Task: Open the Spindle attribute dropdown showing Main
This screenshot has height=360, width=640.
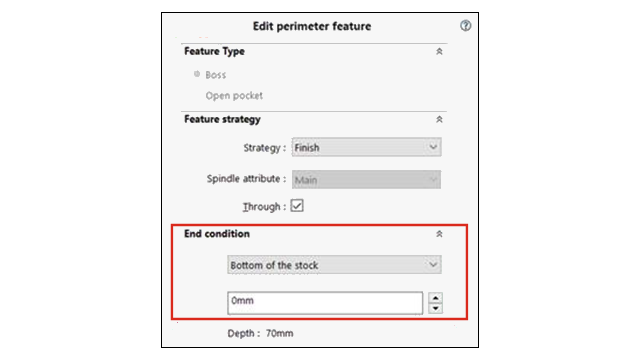Action: (366, 180)
